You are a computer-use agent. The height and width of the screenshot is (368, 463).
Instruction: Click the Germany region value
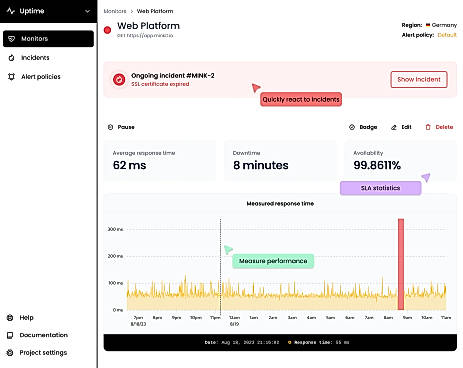(444, 25)
